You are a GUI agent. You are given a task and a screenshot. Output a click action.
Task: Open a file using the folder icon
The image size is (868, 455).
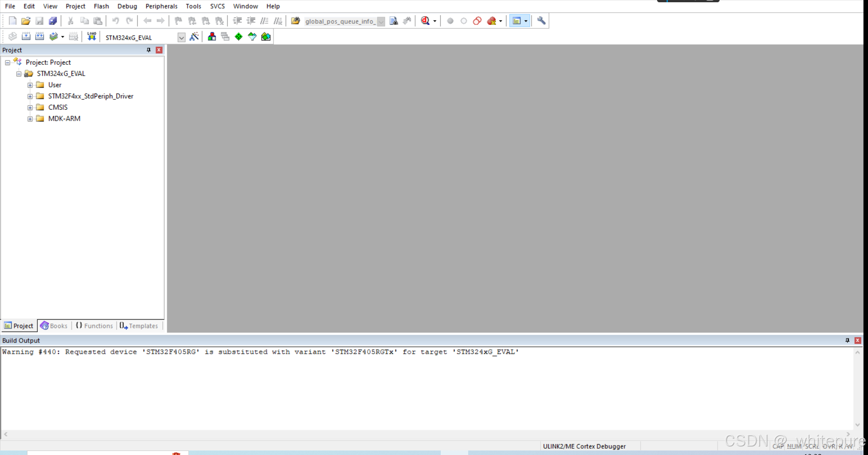click(x=26, y=21)
